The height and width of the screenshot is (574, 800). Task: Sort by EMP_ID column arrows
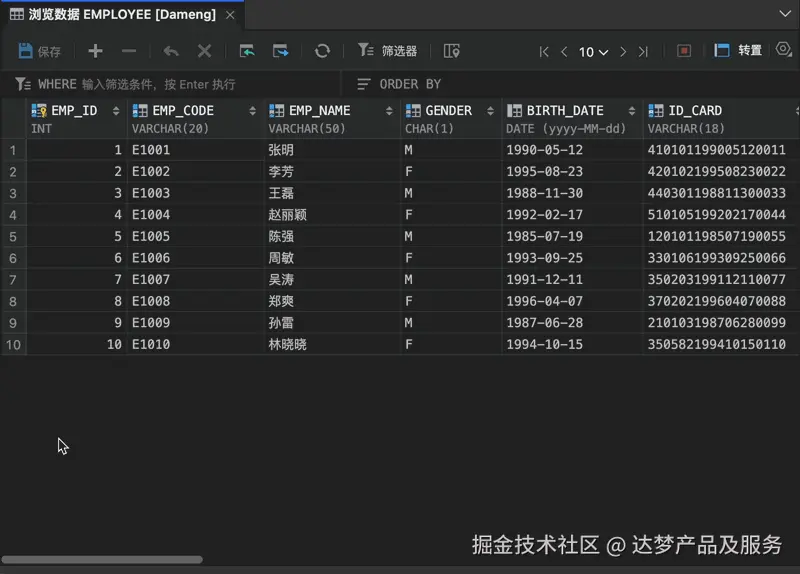(116, 111)
